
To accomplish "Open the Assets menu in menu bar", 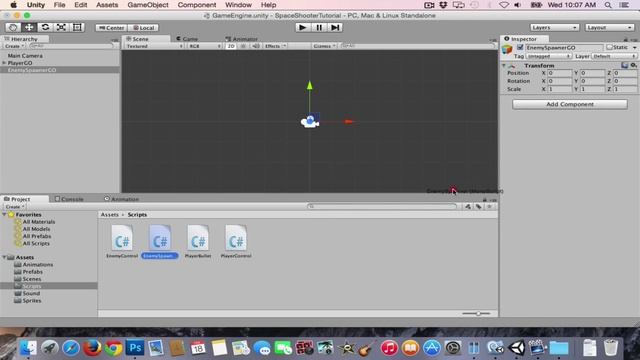I will pos(107,5).
